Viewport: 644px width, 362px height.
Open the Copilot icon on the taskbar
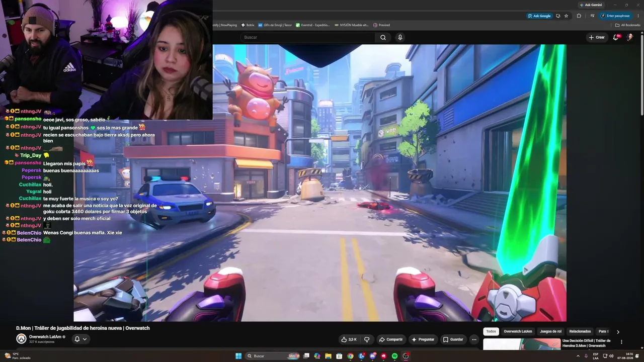coord(317,356)
